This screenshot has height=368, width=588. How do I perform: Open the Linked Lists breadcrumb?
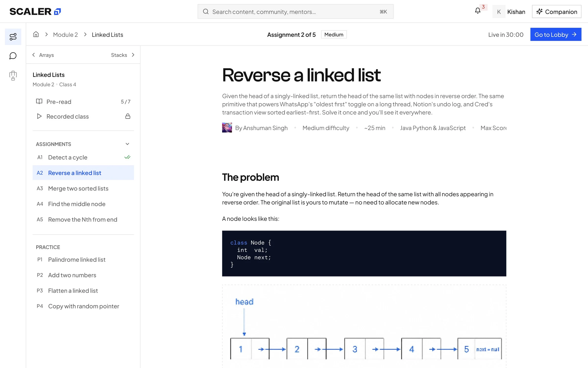click(x=107, y=35)
